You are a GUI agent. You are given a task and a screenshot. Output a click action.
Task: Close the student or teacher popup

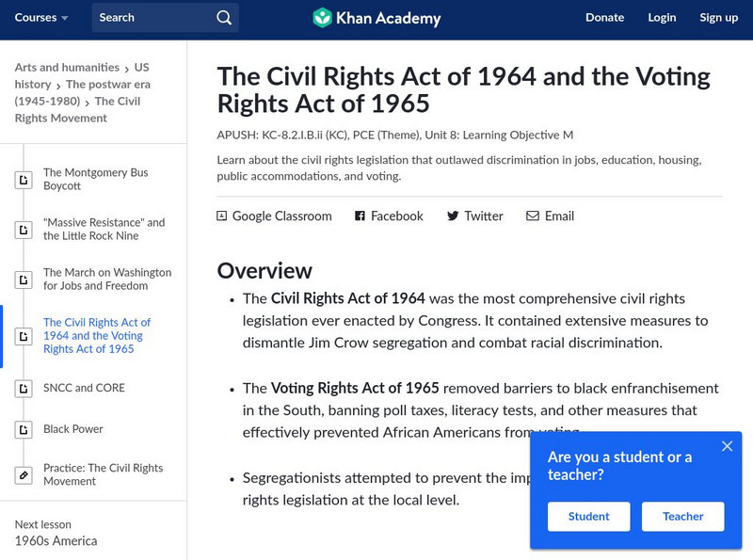click(x=727, y=446)
